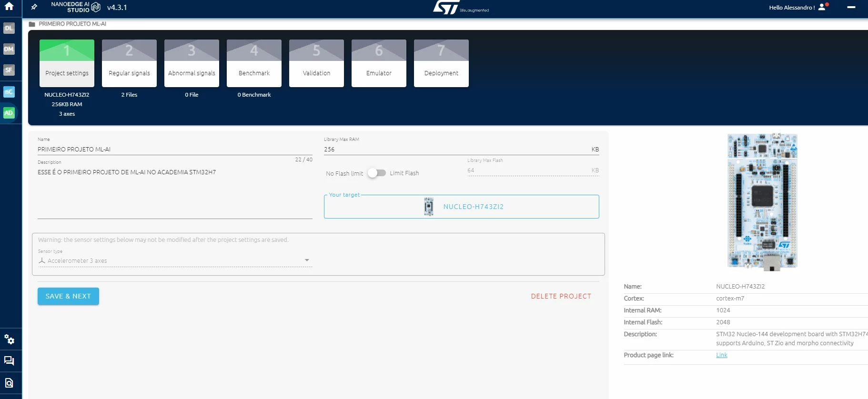Screen dimensions: 868x399
Task: Click the Name input field
Action: pos(175,150)
